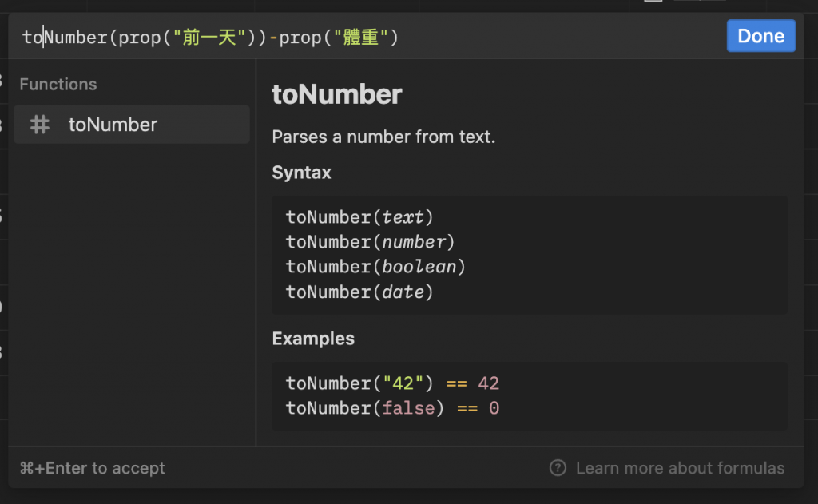Screen dimensions: 818x504
Task: Click the 體重 property in the formula
Action: 363,37
